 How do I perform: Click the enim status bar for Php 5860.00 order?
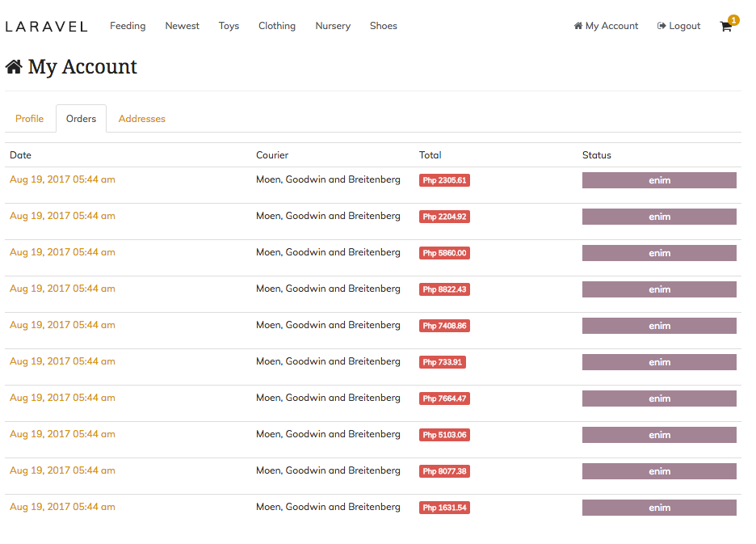pyautogui.click(x=659, y=253)
